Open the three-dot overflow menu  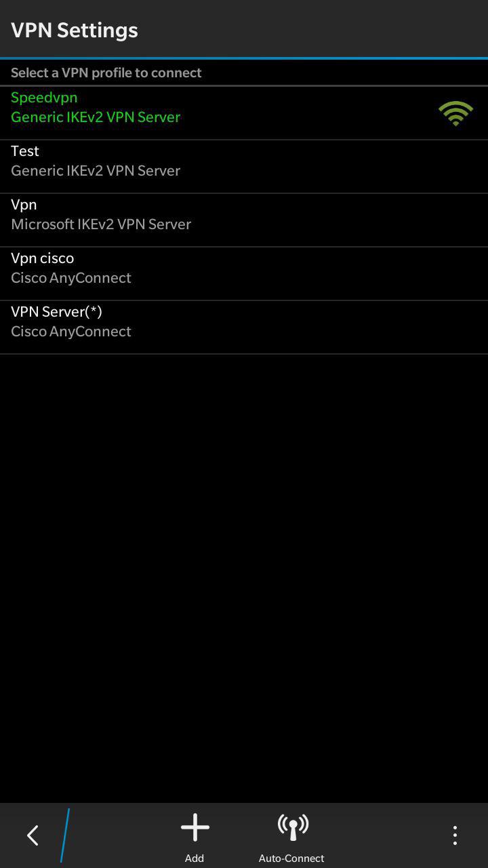pyautogui.click(x=455, y=835)
